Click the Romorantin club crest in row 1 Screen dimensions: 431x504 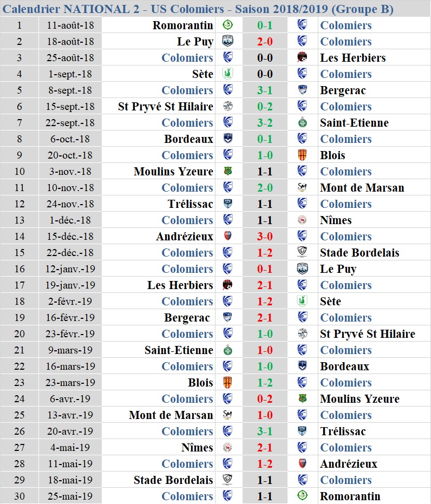pos(228,25)
